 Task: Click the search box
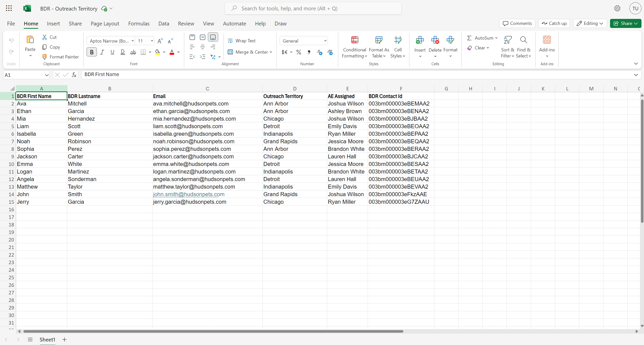(x=313, y=8)
